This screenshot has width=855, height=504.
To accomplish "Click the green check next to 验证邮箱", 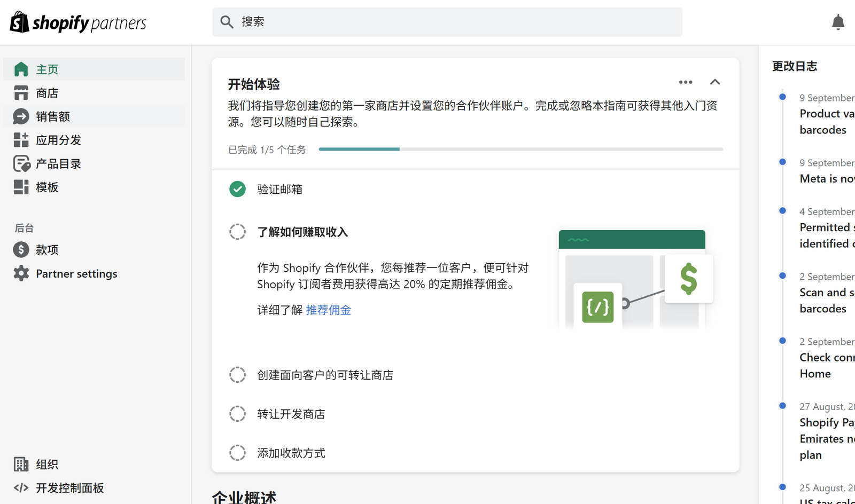I will click(237, 189).
